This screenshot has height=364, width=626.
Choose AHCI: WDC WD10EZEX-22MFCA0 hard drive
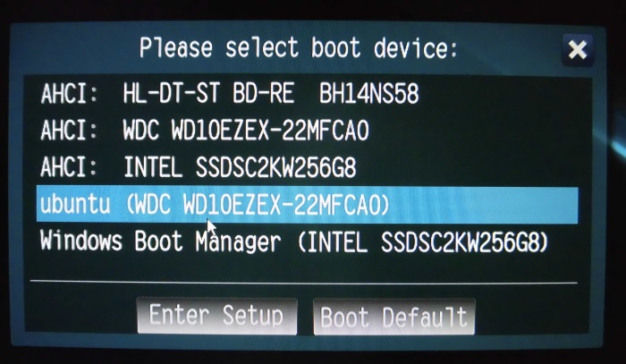tap(307, 130)
